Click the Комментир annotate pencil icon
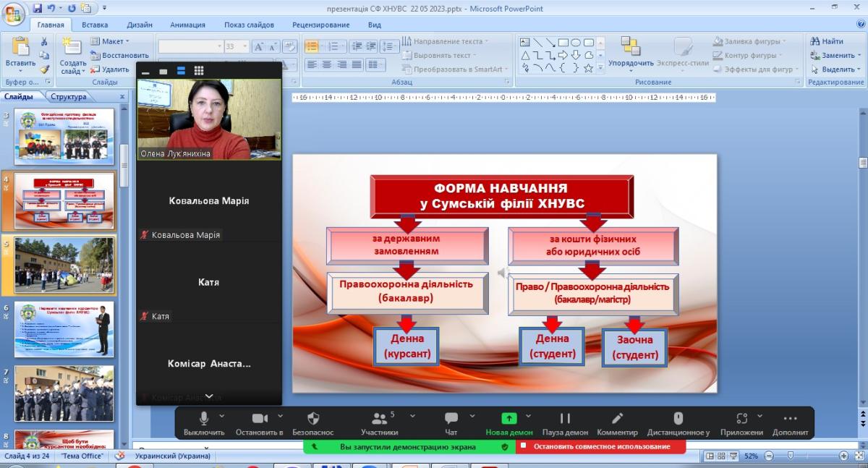Viewport: 868px width, 468px height. pyautogui.click(x=617, y=418)
